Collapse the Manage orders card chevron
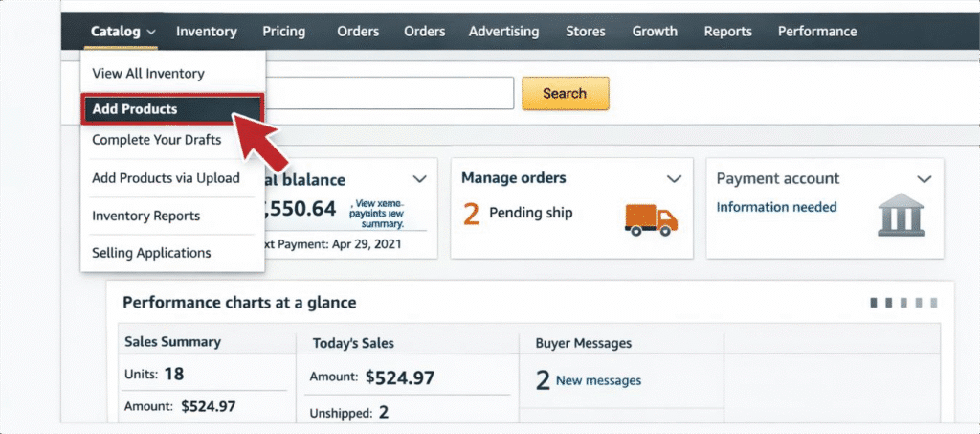This screenshot has width=980, height=434. [x=674, y=179]
